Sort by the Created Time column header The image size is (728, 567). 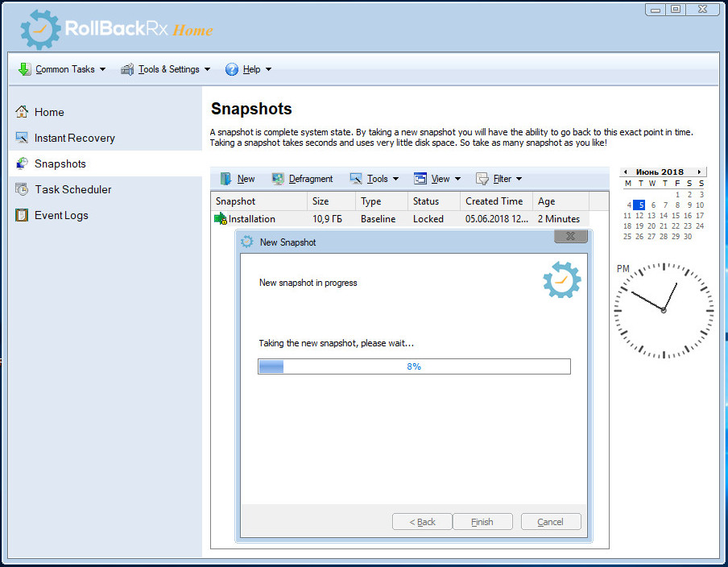pos(496,201)
